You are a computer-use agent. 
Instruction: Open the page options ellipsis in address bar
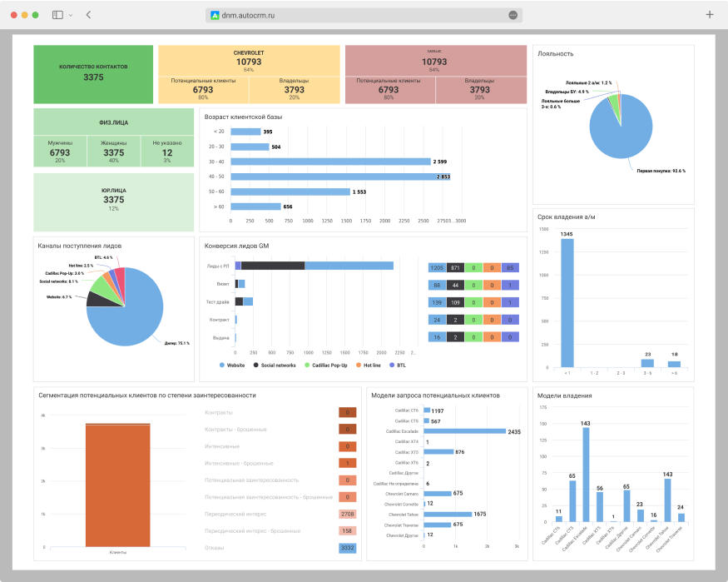coord(513,15)
